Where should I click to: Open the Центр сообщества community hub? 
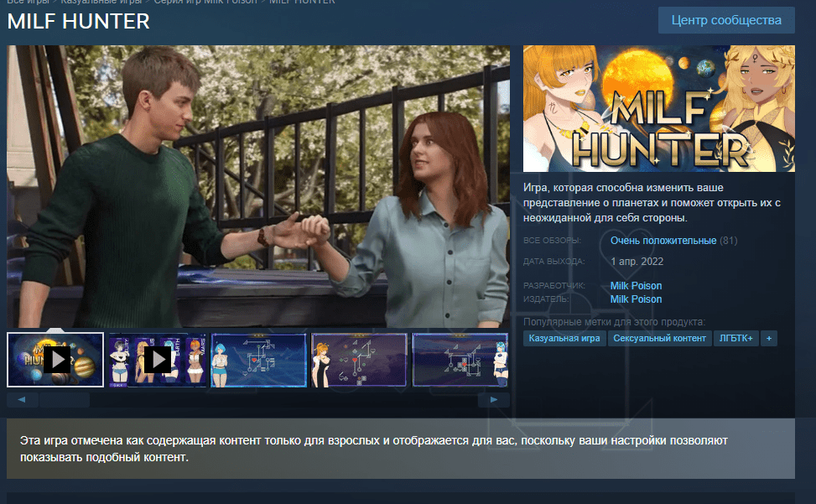(x=726, y=20)
